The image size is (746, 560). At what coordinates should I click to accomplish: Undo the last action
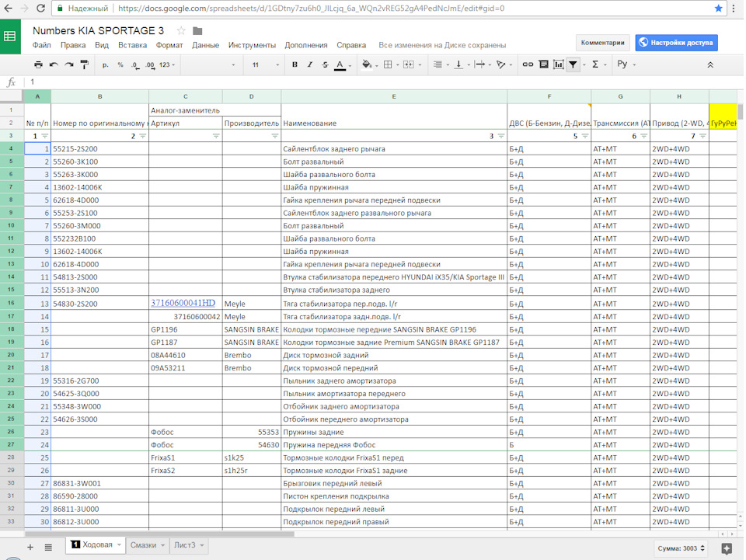coord(54,64)
